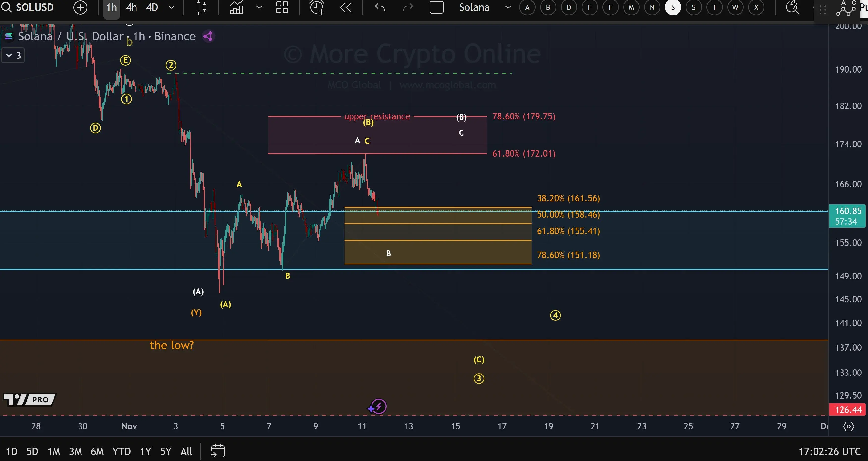Click the YTD range button

click(x=121, y=451)
